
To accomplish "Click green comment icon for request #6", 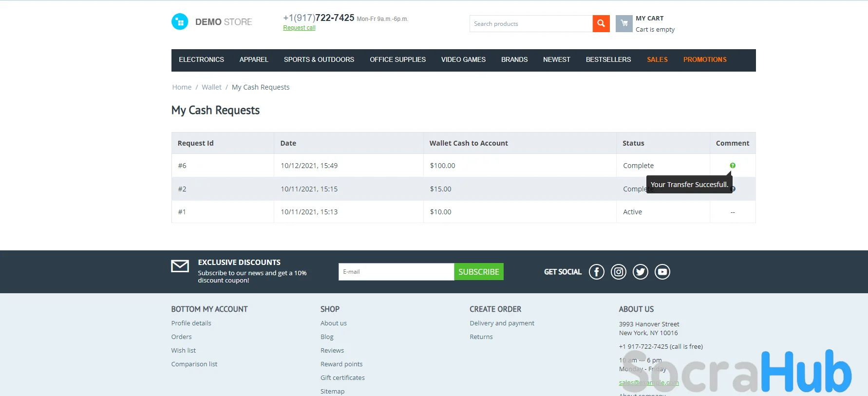I will 732,166.
